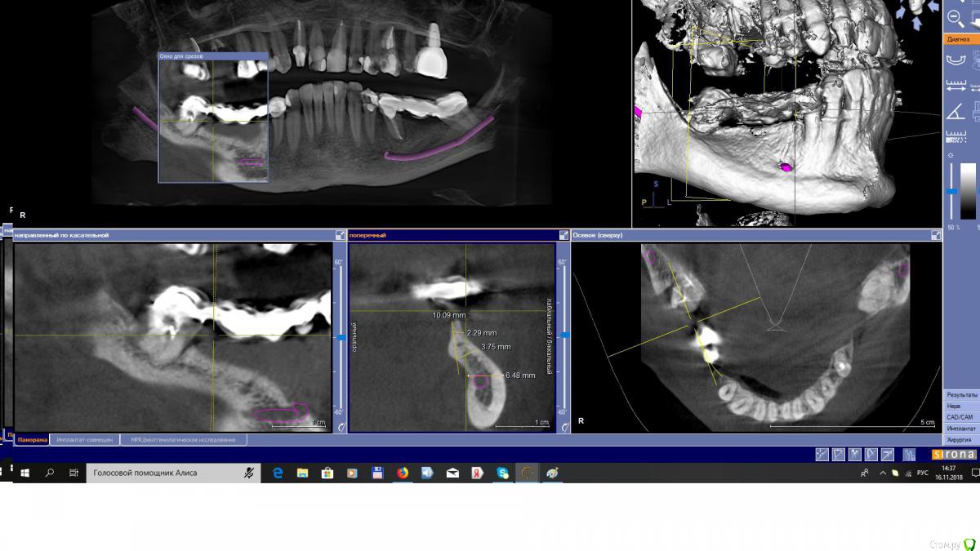The image size is (980, 551).
Task: Expand the Результаты panel section
Action: tap(960, 395)
